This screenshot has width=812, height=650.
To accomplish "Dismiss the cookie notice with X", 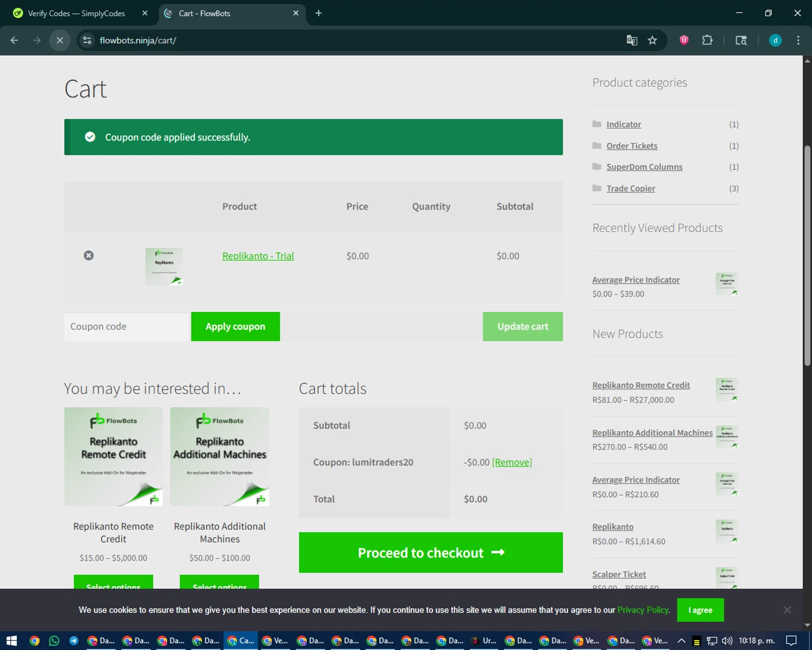I will pyautogui.click(x=787, y=610).
